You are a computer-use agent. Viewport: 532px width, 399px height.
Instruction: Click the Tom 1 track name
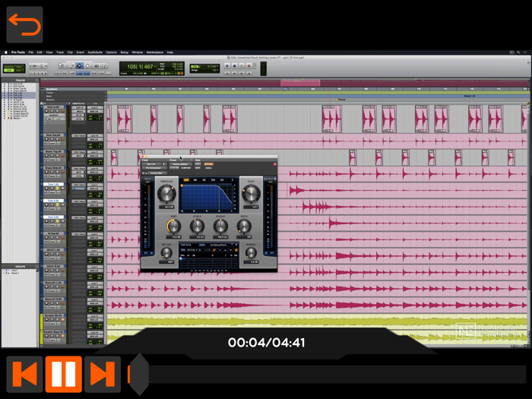(54, 184)
